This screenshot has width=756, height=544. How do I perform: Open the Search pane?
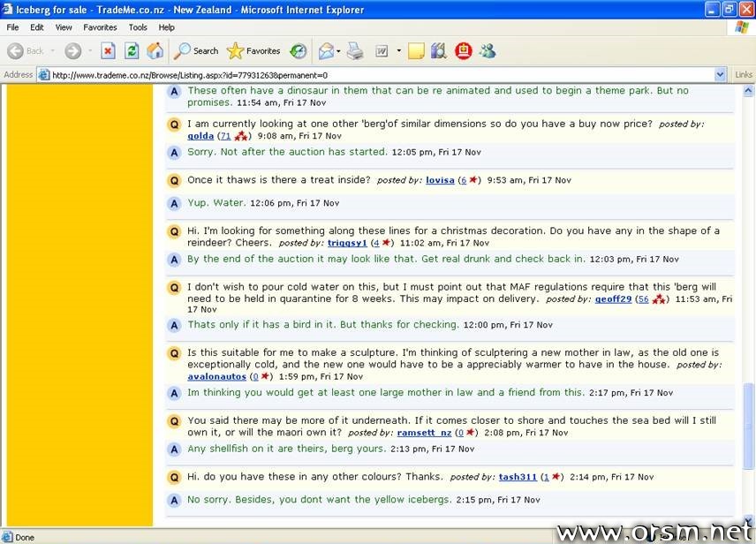coord(197,50)
